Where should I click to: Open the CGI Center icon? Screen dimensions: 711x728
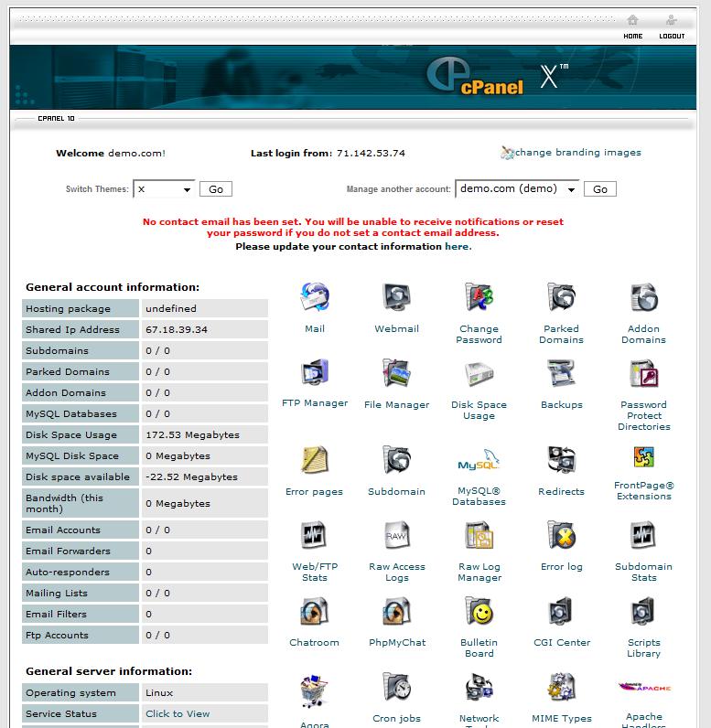560,611
